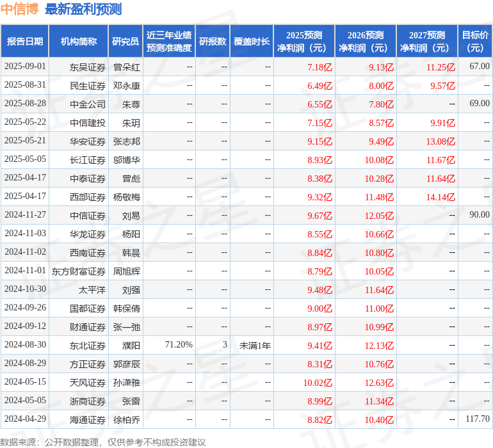Click the 最新盈利预测 title

[x=83, y=10]
